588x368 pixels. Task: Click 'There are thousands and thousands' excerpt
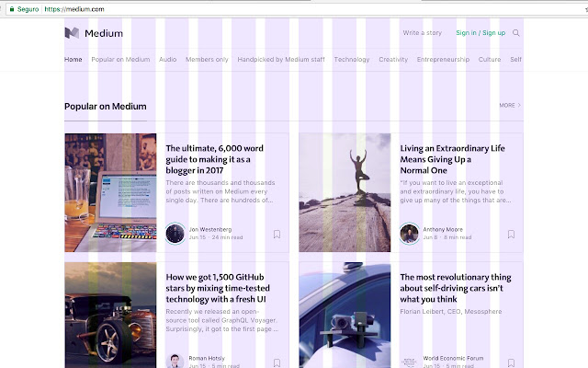coord(220,191)
